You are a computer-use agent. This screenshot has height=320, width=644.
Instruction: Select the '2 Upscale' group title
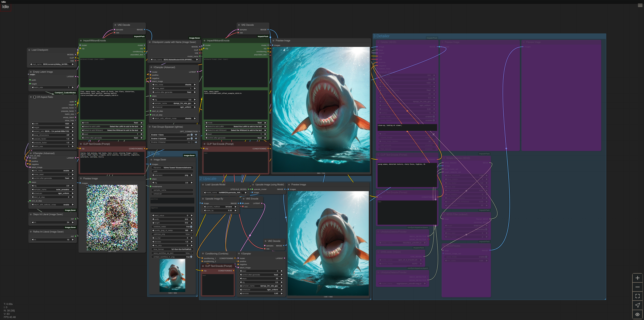coord(208,179)
